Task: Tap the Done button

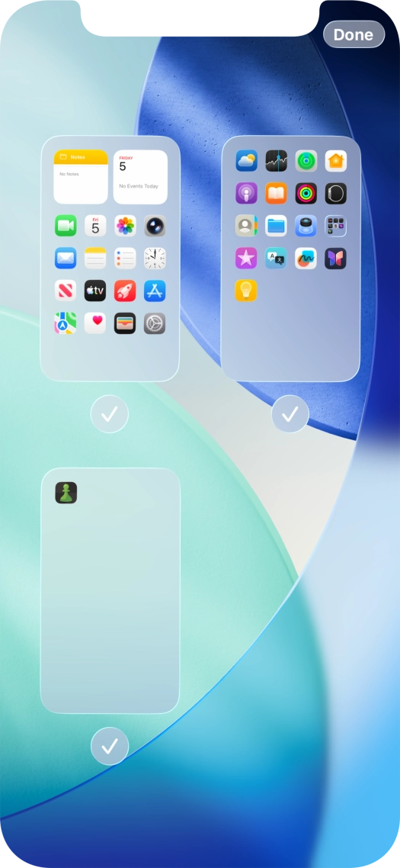Action: [x=354, y=34]
